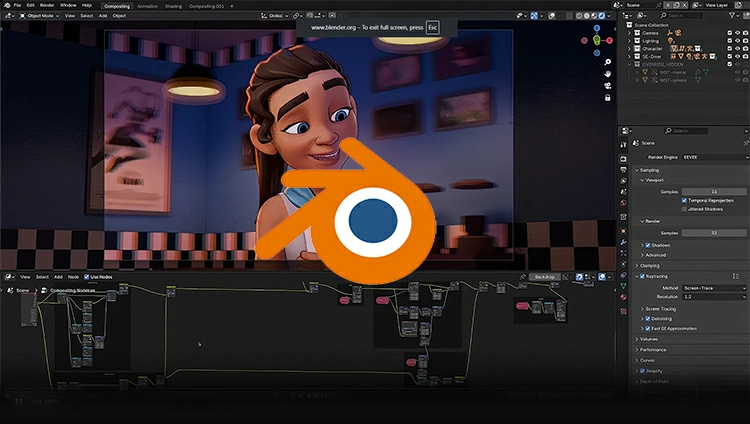Disable Temporal Reprojection checkbox
Screen dimensions: 750x424
pyautogui.click(x=684, y=201)
